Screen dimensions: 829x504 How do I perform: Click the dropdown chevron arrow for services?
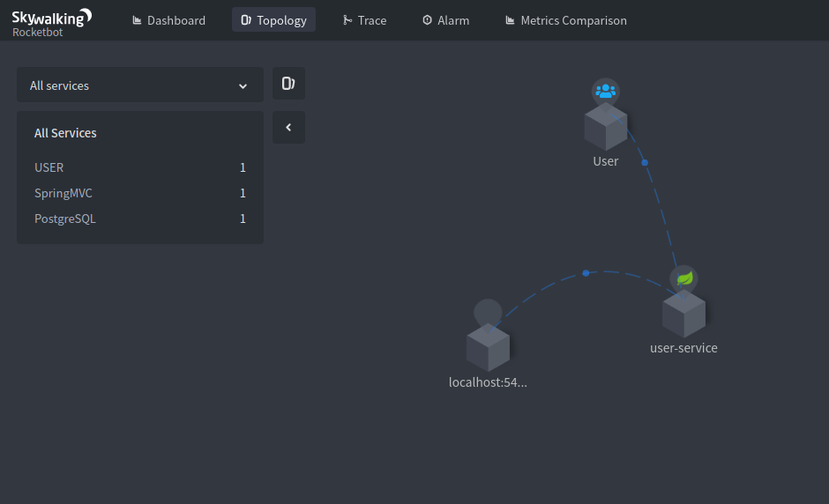click(x=243, y=86)
